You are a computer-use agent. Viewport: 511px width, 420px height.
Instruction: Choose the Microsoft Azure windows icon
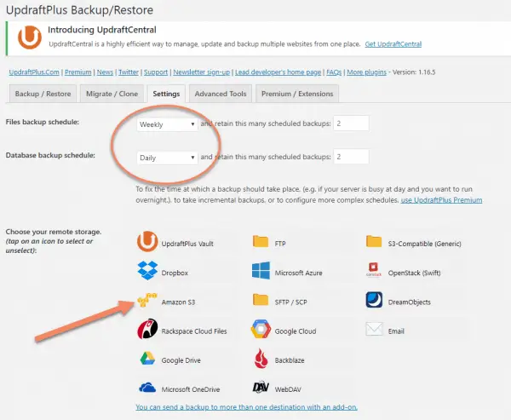[261, 270]
